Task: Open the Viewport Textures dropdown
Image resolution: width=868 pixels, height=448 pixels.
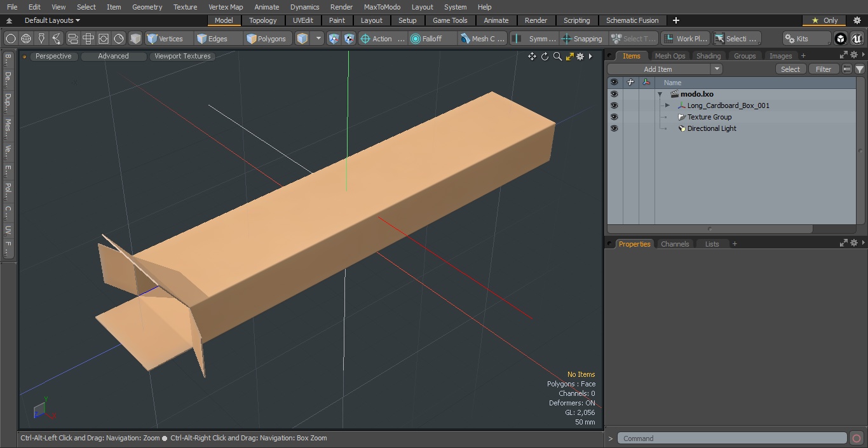Action: (x=182, y=57)
